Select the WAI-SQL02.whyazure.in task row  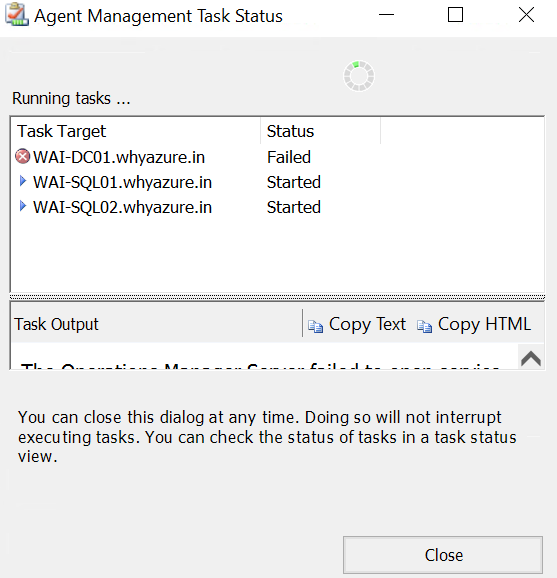277,207
